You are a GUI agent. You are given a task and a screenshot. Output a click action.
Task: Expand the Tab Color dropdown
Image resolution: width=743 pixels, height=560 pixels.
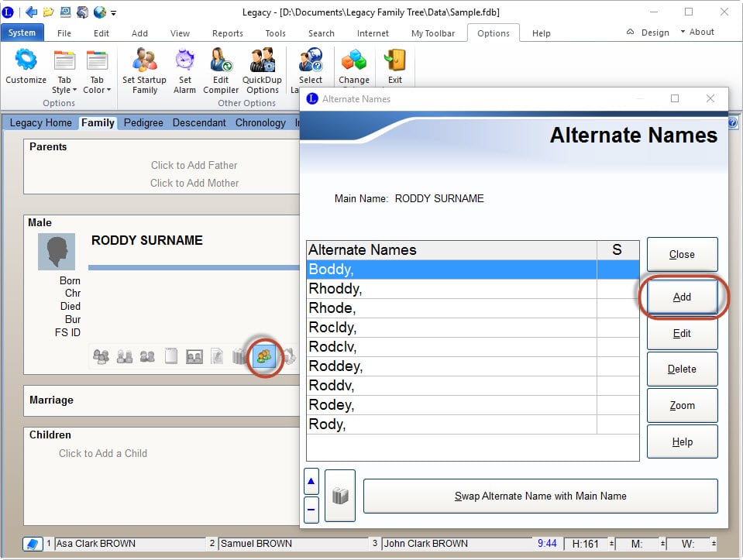(97, 90)
